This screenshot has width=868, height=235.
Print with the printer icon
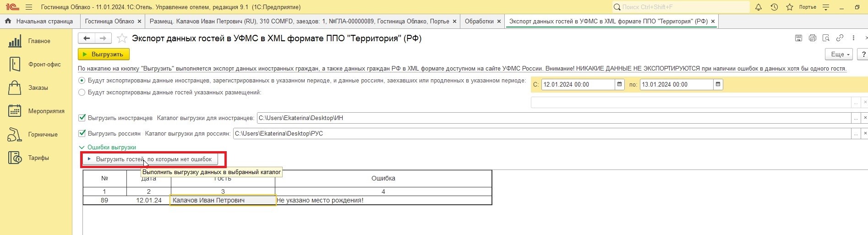[x=812, y=38]
